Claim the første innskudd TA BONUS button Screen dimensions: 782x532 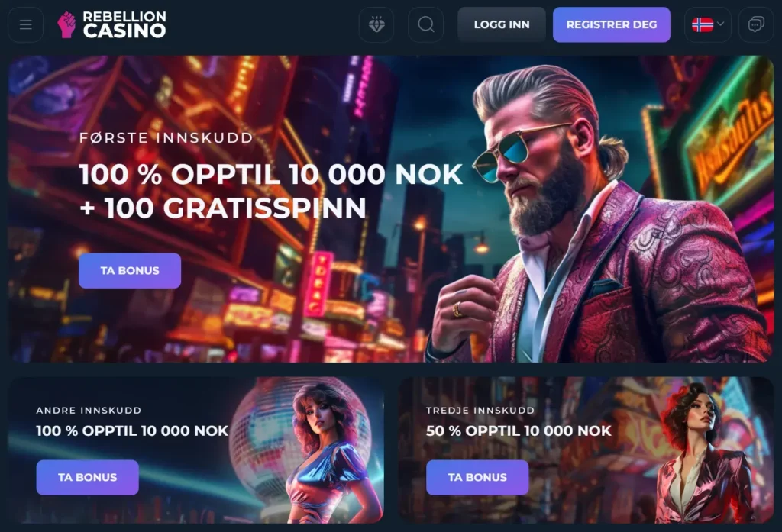(130, 271)
